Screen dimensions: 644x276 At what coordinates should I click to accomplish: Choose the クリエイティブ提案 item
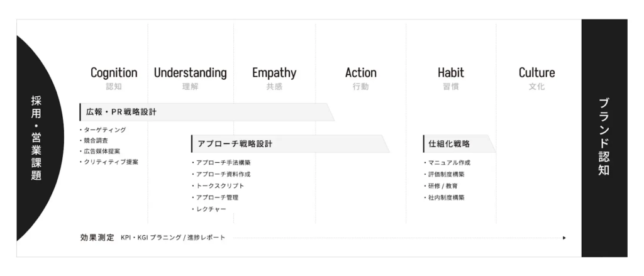[111, 162]
